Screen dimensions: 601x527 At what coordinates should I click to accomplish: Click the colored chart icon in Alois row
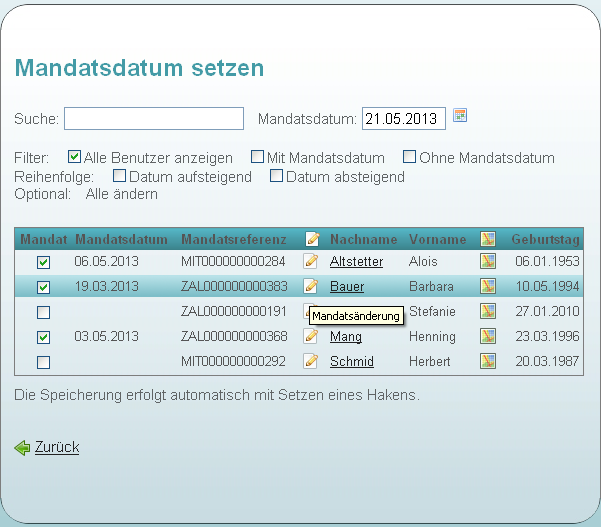[488, 261]
